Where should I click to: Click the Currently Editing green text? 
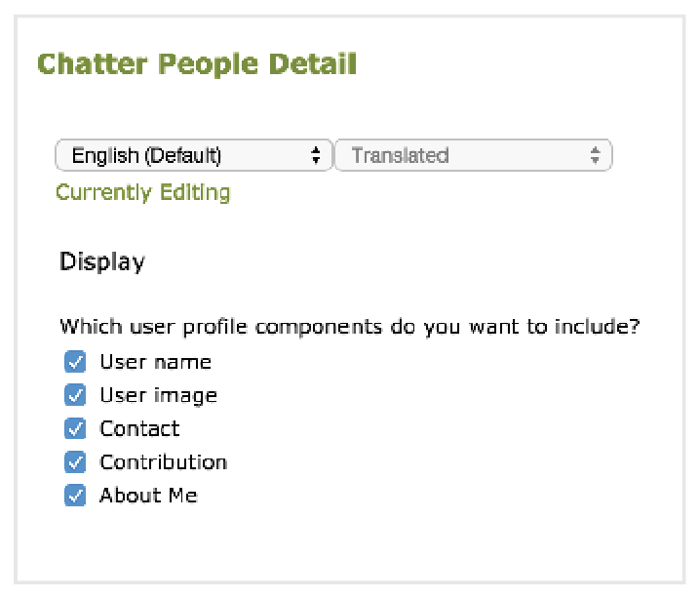[142, 192]
